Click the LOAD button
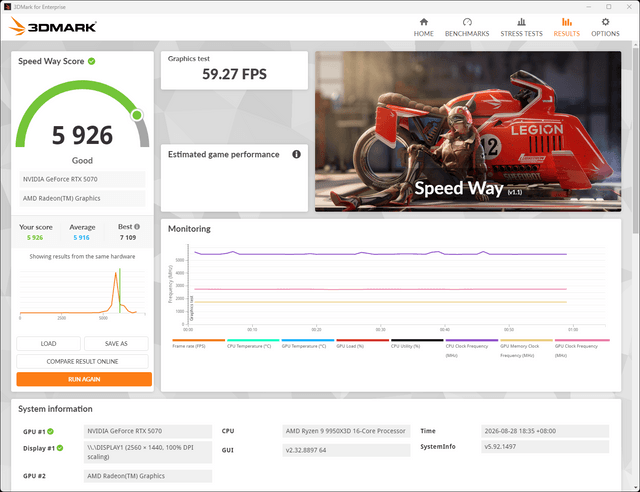This screenshot has width=640, height=492. (x=49, y=343)
